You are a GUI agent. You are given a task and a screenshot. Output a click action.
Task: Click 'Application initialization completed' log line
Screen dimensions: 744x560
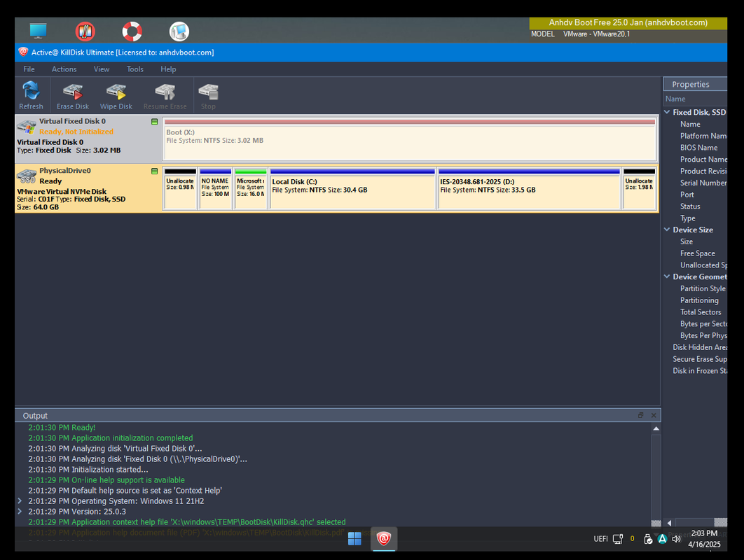pos(111,437)
